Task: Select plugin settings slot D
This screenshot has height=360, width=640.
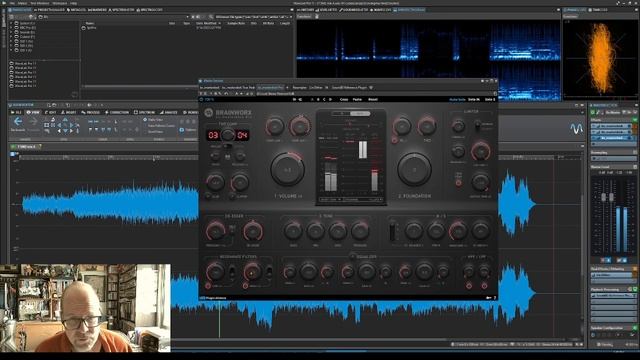Action: point(330,99)
